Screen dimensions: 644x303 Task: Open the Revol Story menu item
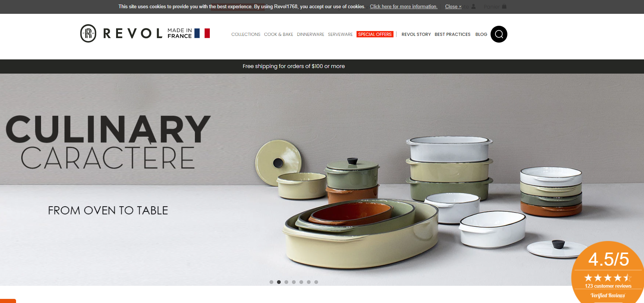point(416,34)
